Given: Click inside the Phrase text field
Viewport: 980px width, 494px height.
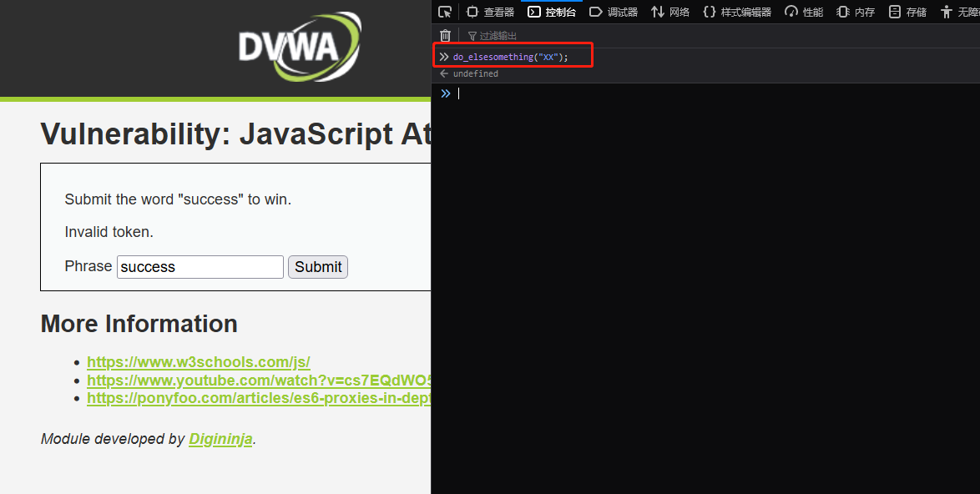Looking at the screenshot, I should click(x=200, y=266).
